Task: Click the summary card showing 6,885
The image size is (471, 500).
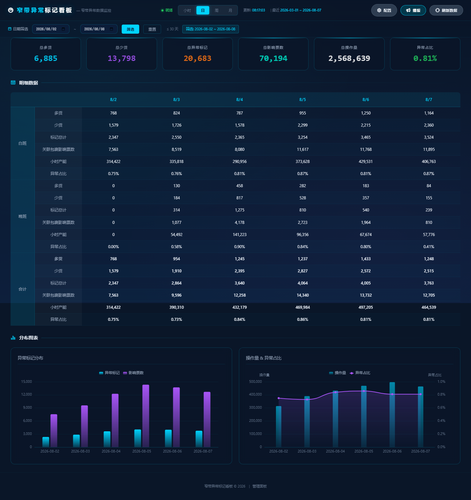Action: click(46, 54)
